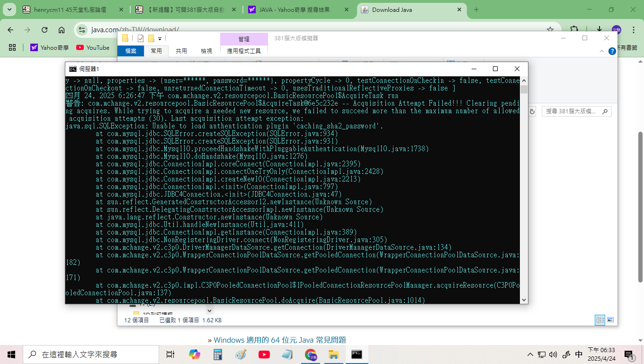Open a new Chrome tab with plus button
The width and height of the screenshot is (644, 364).
[x=476, y=9]
